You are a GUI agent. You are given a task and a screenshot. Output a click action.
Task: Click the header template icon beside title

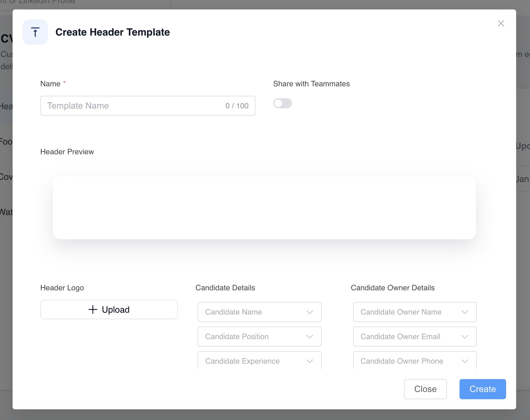35,32
